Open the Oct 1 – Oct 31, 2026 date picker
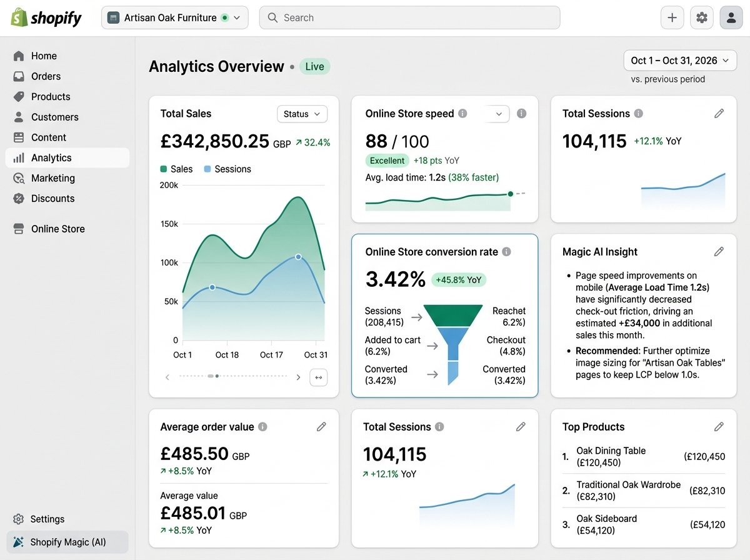The width and height of the screenshot is (750, 560). [x=680, y=61]
